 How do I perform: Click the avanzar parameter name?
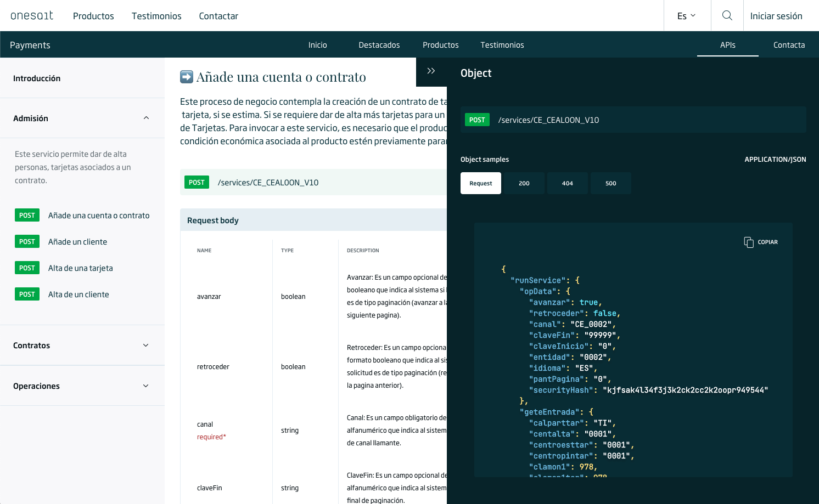pos(209,297)
